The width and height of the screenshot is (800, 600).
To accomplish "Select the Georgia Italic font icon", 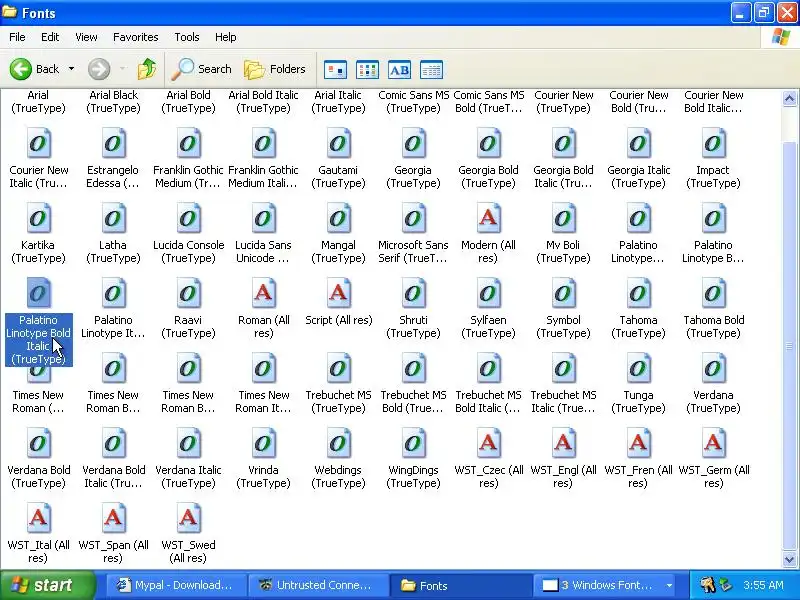I will 638,143.
